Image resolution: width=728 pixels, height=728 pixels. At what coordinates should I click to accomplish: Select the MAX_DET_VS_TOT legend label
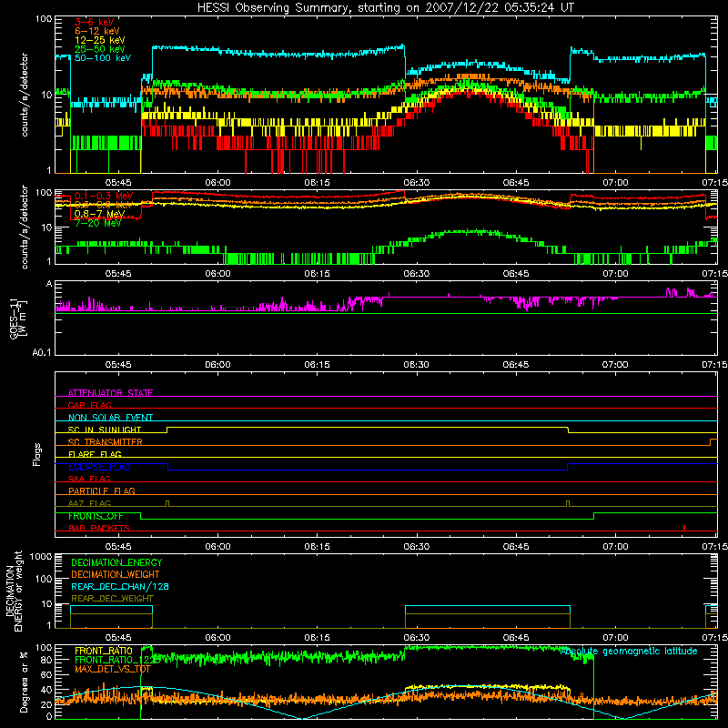tap(113, 669)
